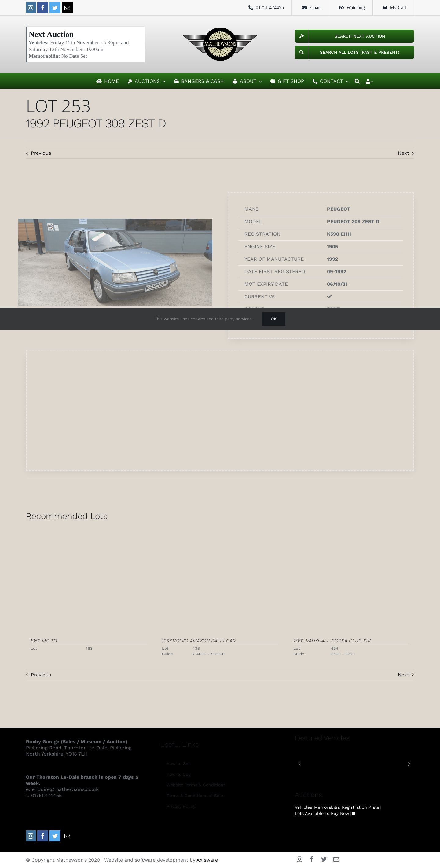This screenshot has height=868, width=440.
Task: Call phone number 01751 474455 in header
Action: coord(266,7)
